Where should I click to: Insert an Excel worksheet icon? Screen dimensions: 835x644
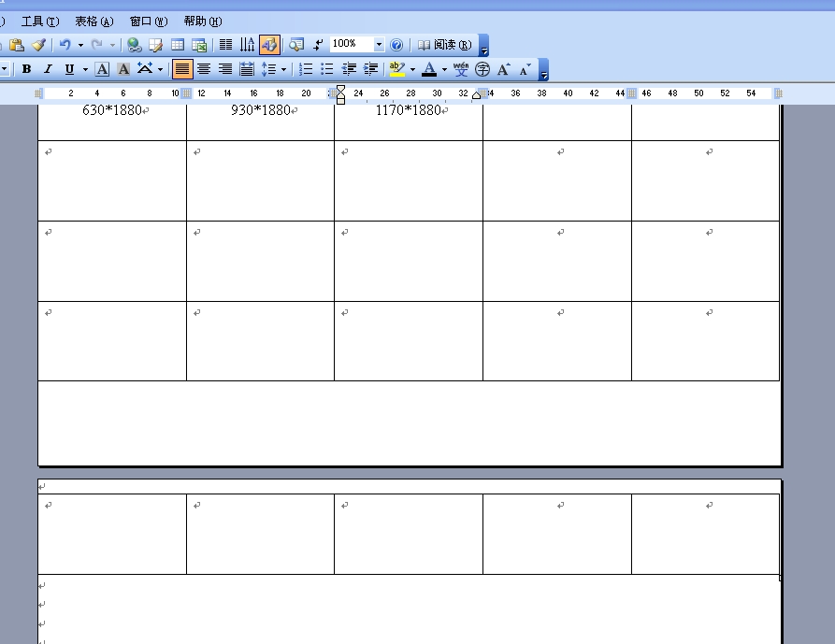(199, 45)
